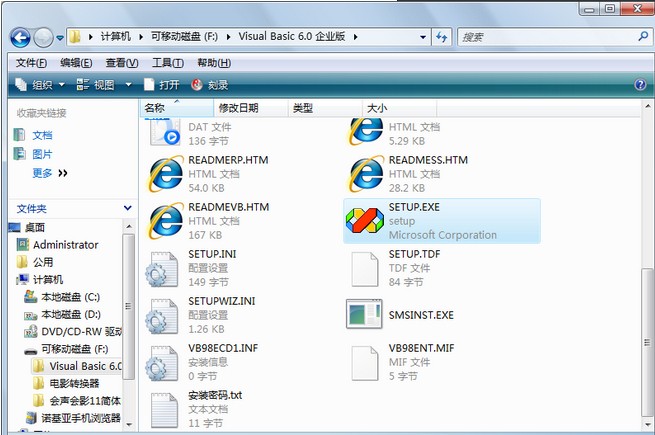
Task: Select READMESS.HTM file icon
Action: (366, 173)
